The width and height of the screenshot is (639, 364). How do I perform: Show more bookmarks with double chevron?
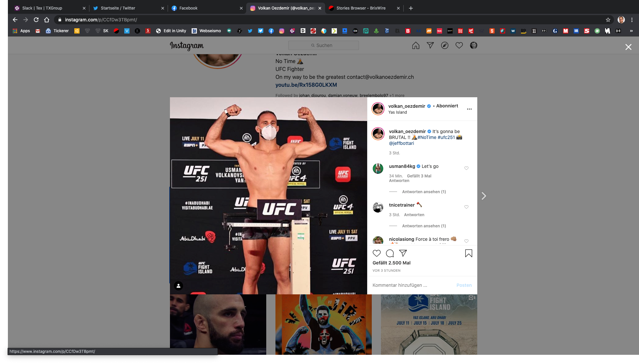[x=631, y=31]
